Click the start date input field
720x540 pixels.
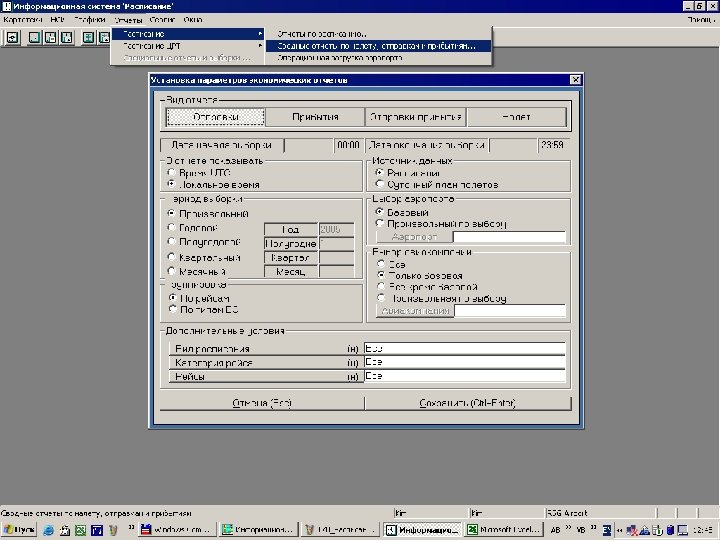(309, 145)
